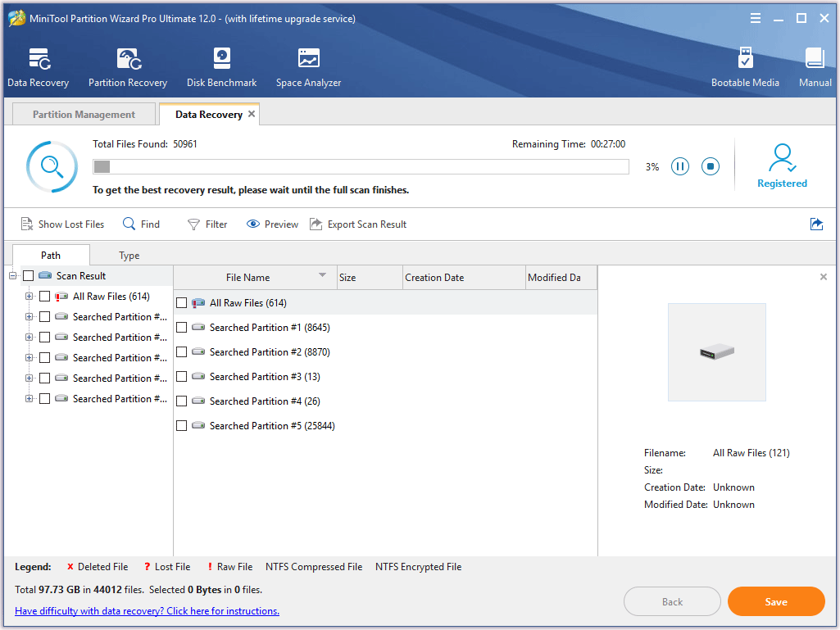This screenshot has width=840, height=630.
Task: Mark the Searched Partition #5 (25844) checkbox
Action: 182,426
